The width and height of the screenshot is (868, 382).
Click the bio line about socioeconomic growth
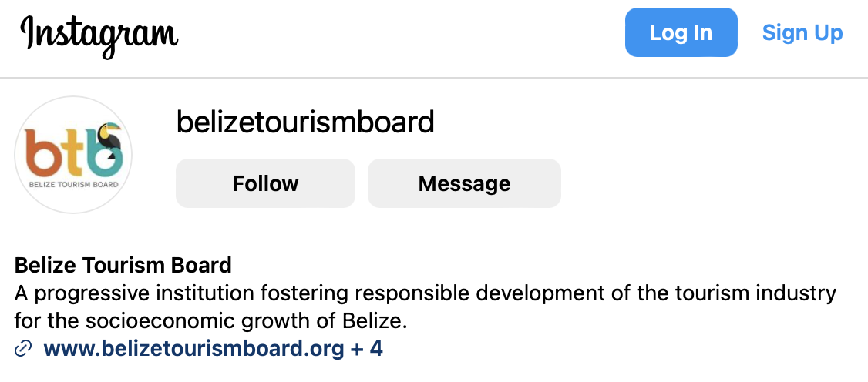point(211,320)
